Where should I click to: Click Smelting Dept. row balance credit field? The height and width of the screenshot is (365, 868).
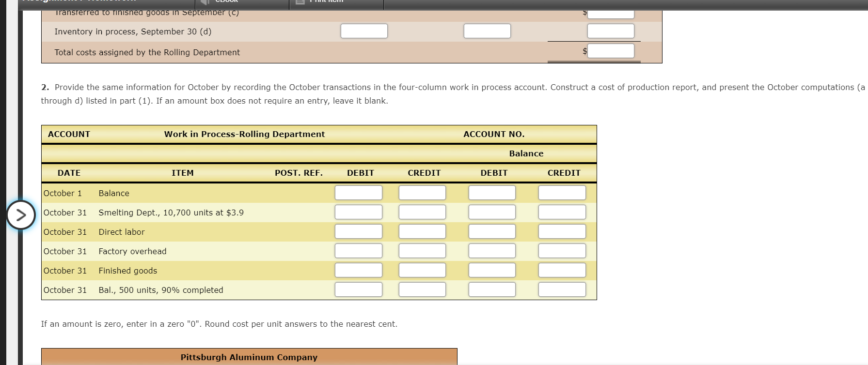(562, 212)
